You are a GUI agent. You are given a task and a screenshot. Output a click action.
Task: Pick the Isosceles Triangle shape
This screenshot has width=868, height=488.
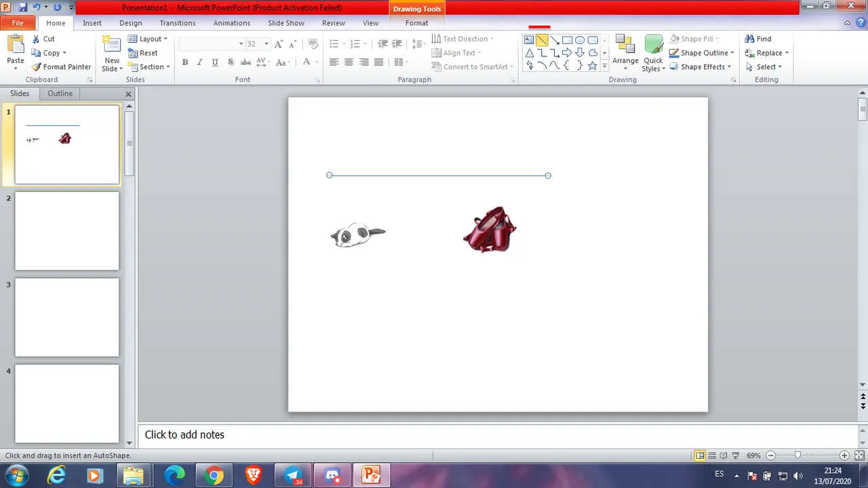click(529, 53)
